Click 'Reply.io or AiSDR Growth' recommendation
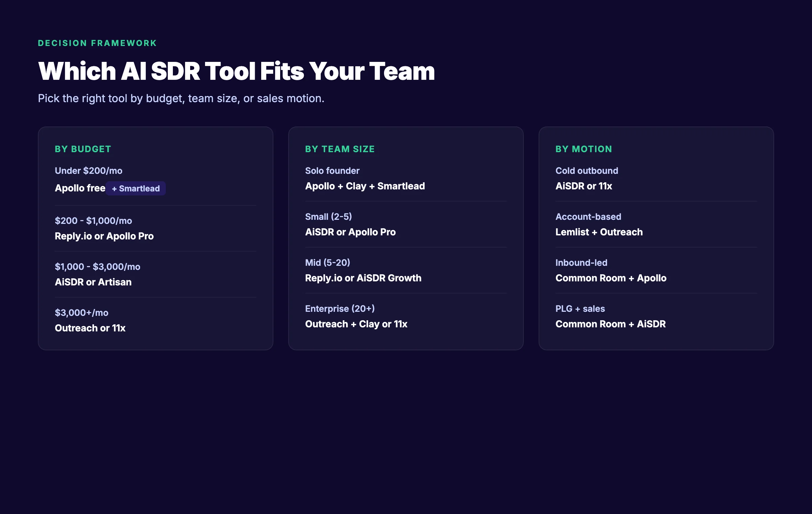Viewport: 812px width, 514px height. (363, 278)
